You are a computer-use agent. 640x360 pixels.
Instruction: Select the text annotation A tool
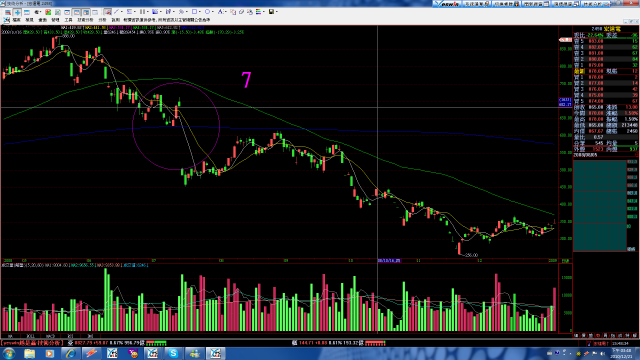pos(220,12)
